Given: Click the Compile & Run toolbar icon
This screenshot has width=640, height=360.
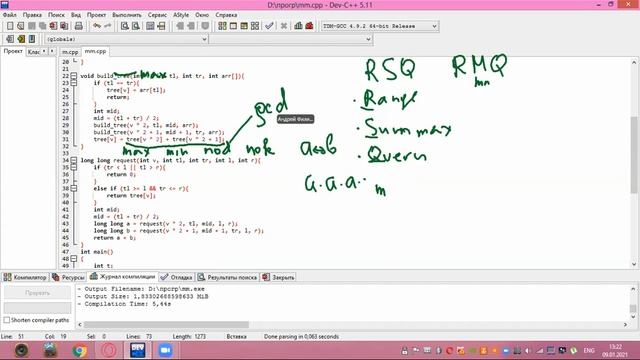Looking at the screenshot, I should pyautogui.click(x=244, y=26).
